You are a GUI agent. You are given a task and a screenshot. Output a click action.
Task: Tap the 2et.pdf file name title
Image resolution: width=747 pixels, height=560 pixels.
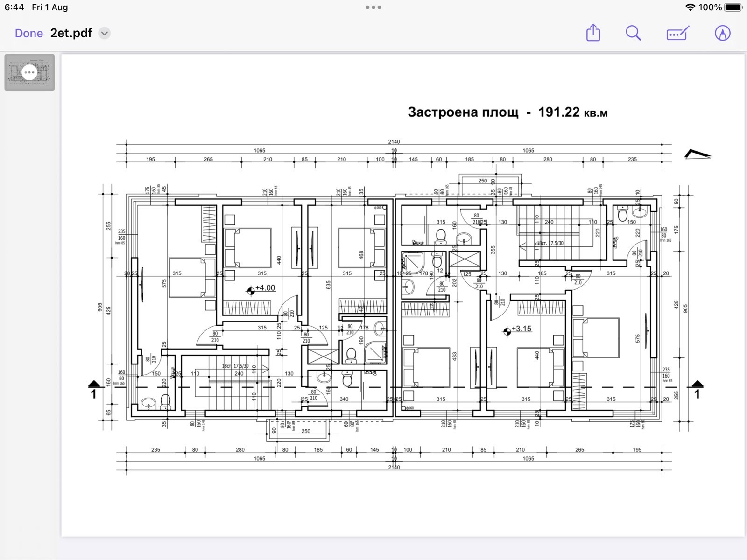pyautogui.click(x=71, y=33)
